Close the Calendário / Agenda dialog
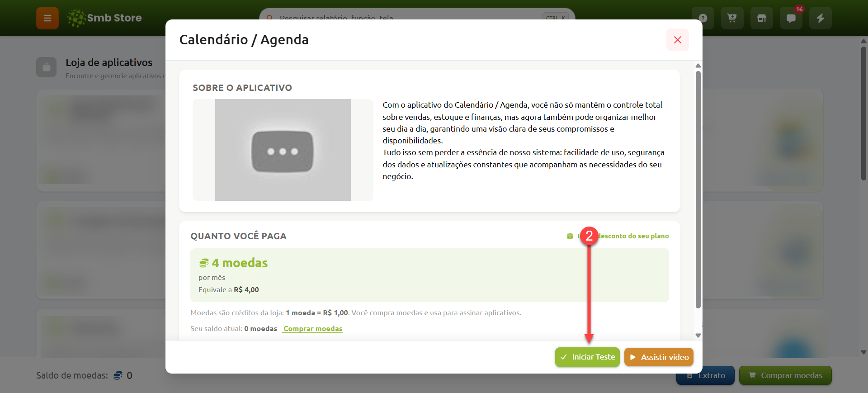 point(678,40)
